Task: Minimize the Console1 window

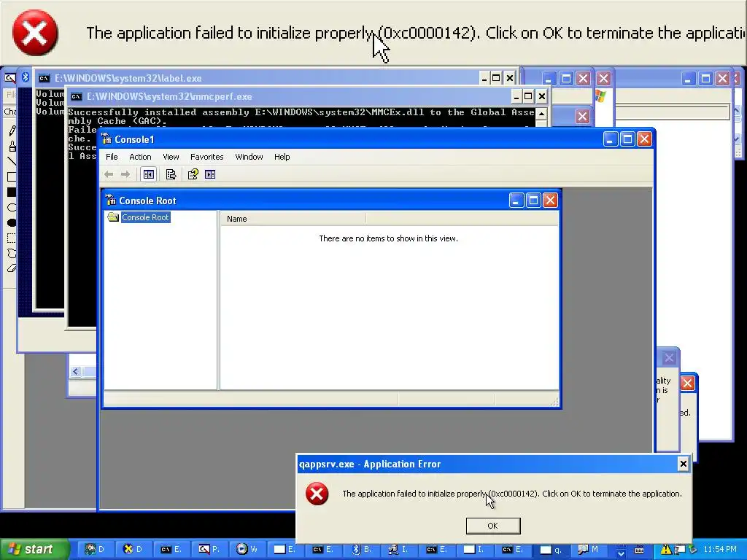Action: tap(611, 139)
